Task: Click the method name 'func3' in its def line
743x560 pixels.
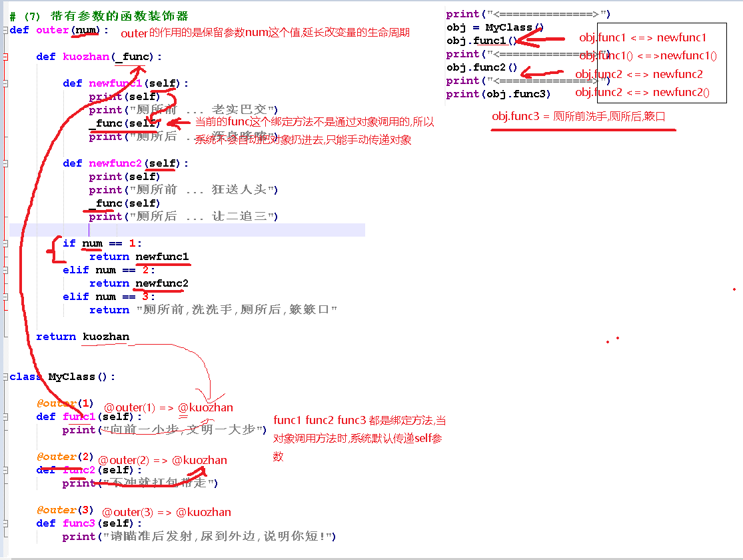Action: coord(79,523)
